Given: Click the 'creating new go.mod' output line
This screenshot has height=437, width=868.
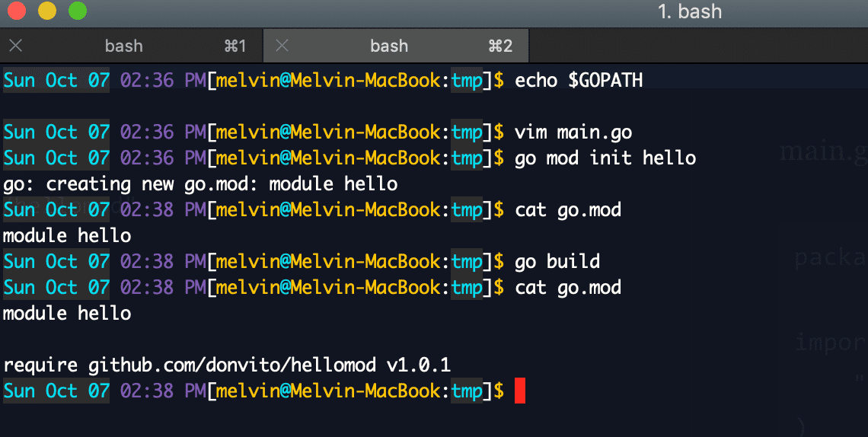Looking at the screenshot, I should click(200, 184).
